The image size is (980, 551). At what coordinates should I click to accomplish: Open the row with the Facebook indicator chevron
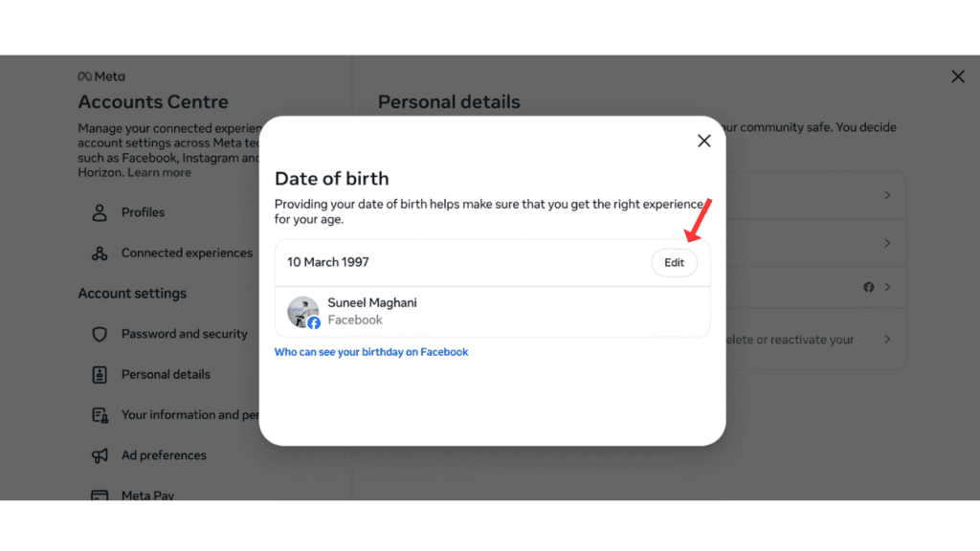click(x=888, y=287)
